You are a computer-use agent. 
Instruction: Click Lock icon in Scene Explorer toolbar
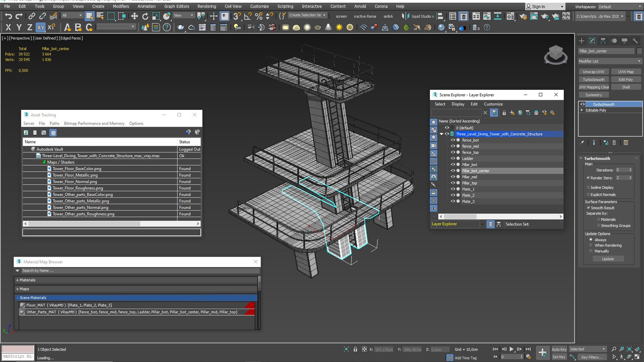tap(504, 113)
